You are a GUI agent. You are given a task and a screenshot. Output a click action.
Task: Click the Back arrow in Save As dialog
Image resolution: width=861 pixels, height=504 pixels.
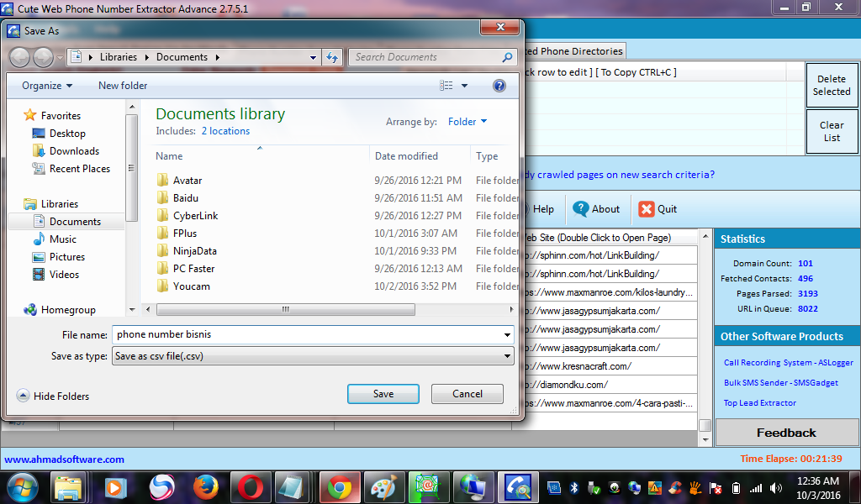20,57
